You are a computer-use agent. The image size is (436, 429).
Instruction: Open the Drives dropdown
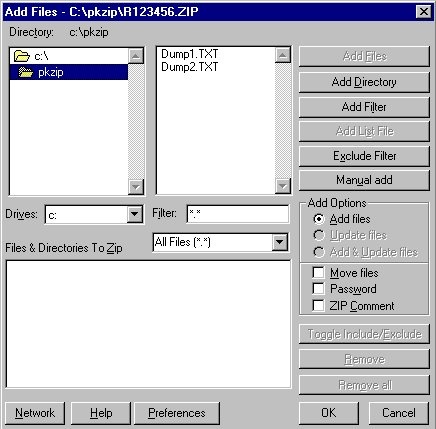pyautogui.click(x=135, y=214)
